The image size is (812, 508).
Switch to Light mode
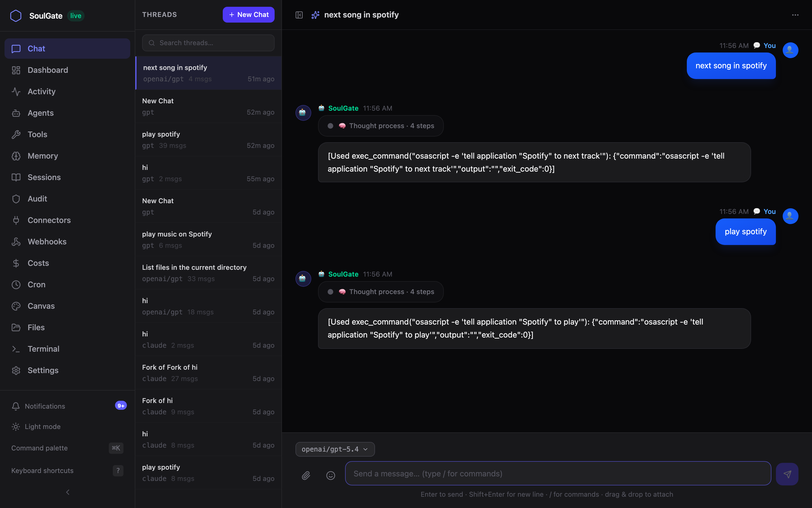[67, 427]
